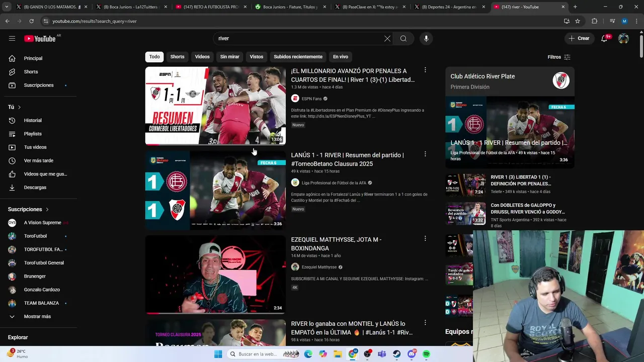Click the River Plate club crest
The width and height of the screenshot is (644, 362).
[x=561, y=80]
